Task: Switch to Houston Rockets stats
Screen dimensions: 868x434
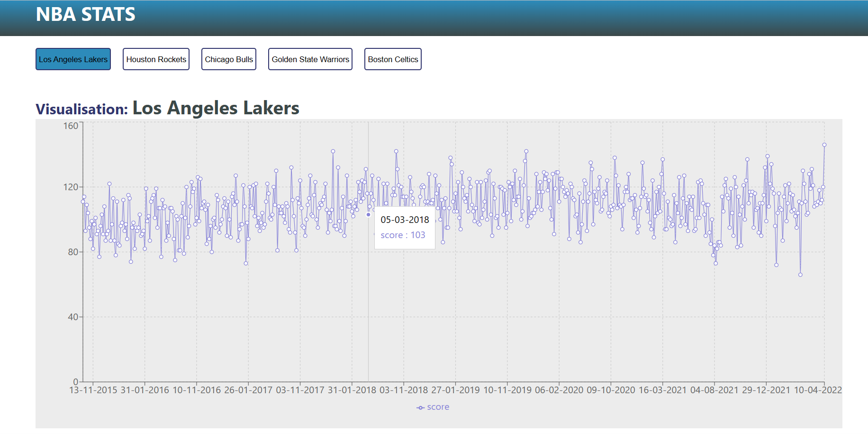Action: point(156,59)
